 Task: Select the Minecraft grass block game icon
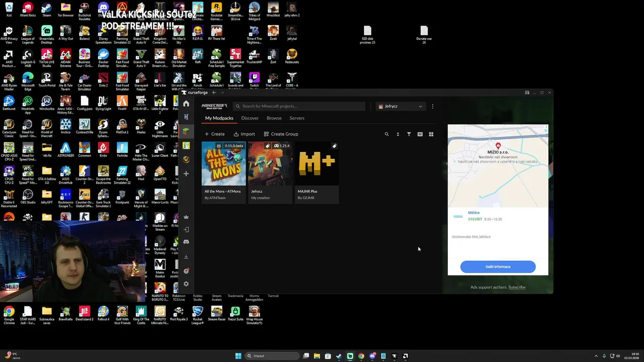coord(186,131)
